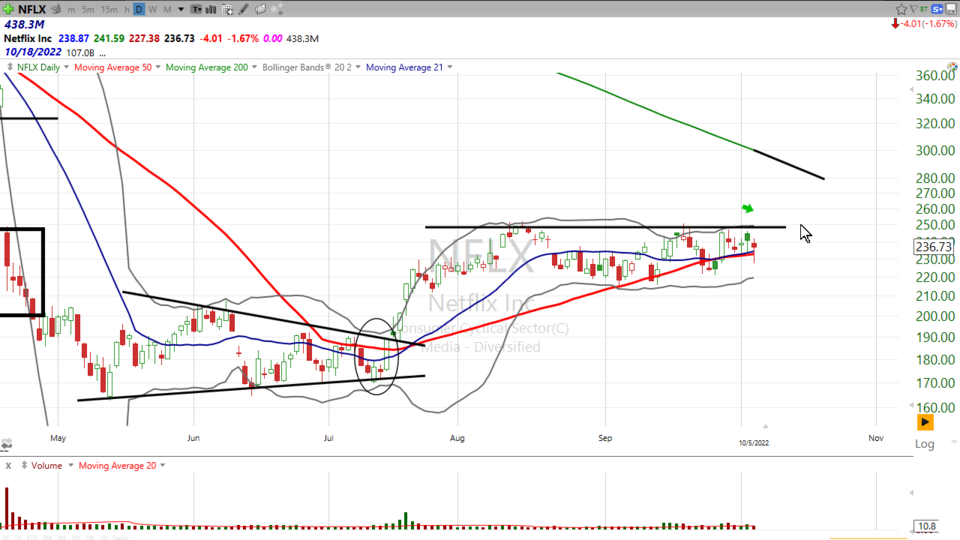Viewport: 960px width, 540px height.
Task: Click the Netflix Inc company name
Action: pos(28,38)
